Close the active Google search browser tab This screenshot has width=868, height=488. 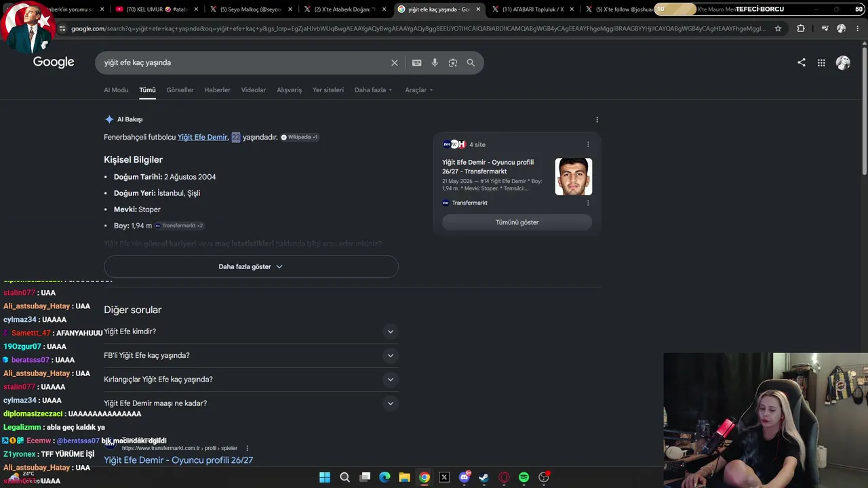(x=478, y=9)
